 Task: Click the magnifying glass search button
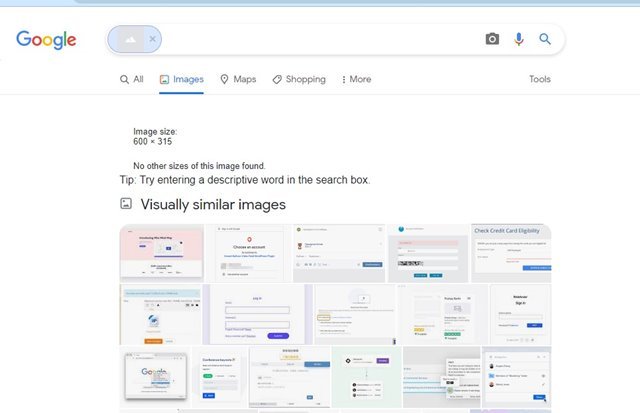(545, 39)
